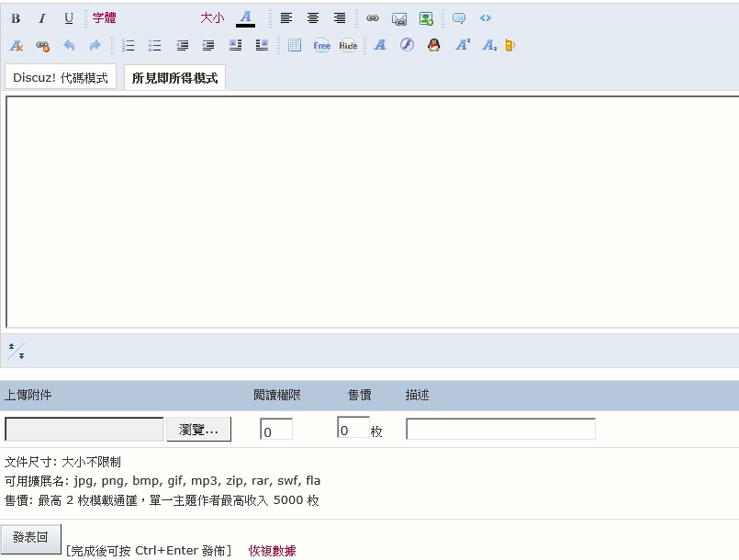Toggle bold formatting with the B icon
Viewport: 739px width, 560px height.
click(x=16, y=18)
